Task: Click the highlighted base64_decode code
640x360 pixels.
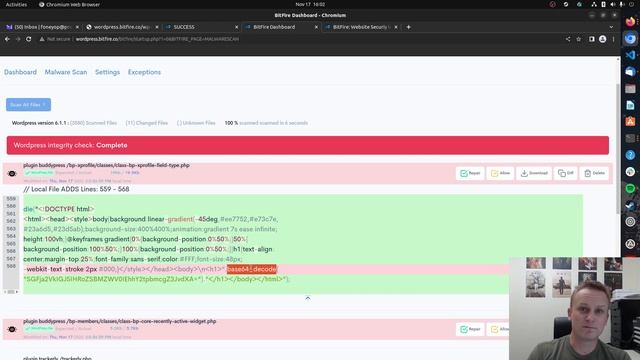Action: point(251,269)
